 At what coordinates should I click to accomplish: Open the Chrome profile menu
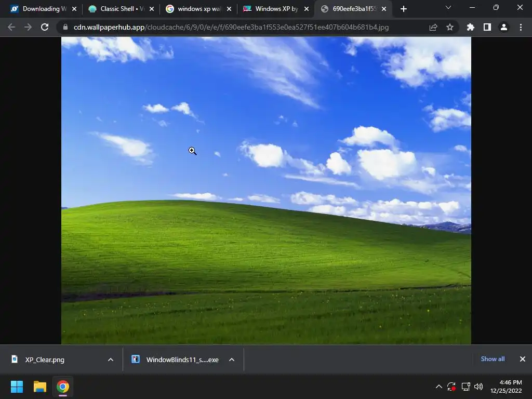(x=504, y=27)
